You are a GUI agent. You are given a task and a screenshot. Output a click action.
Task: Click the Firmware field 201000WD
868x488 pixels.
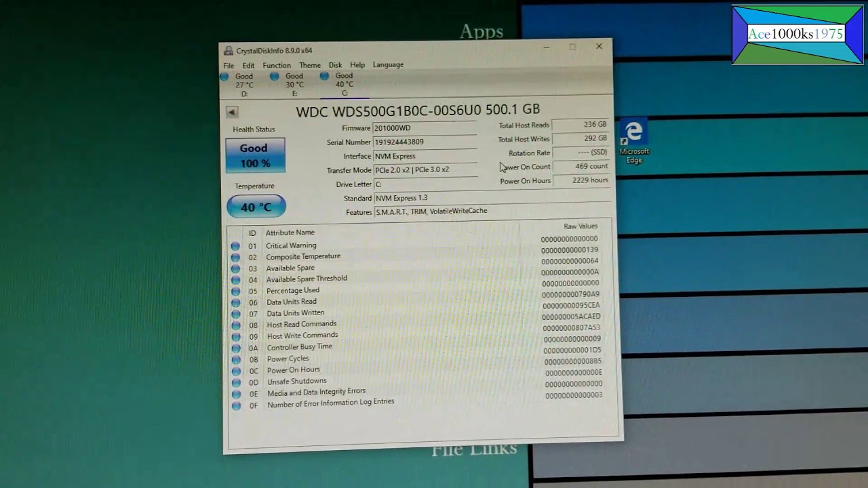(x=425, y=128)
